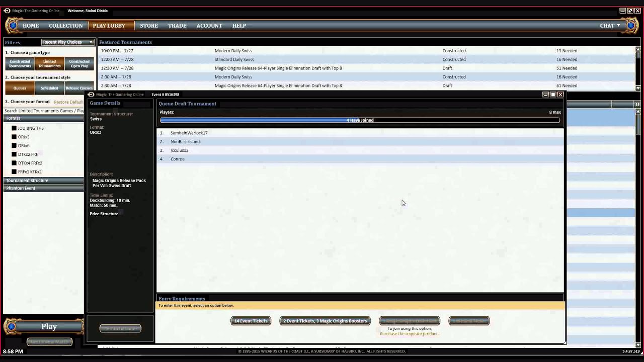This screenshot has height=362, width=644.
Task: Go to the HOME tab
Action: pos(31,26)
